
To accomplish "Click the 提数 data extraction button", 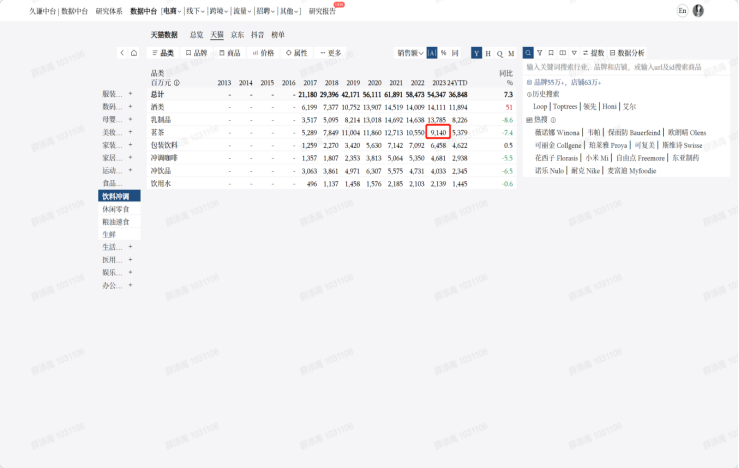I will [x=595, y=52].
